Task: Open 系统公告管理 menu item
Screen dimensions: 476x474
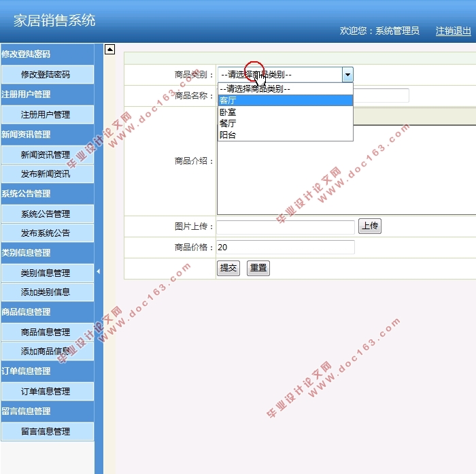Action: coord(48,214)
